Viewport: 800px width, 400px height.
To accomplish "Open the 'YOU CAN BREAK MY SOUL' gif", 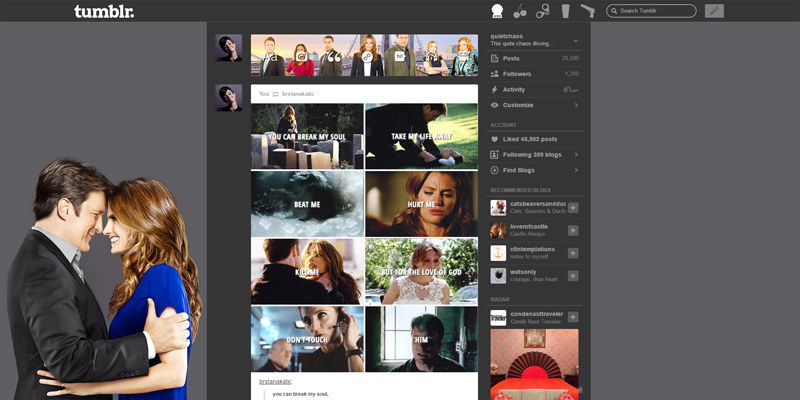I will 307,136.
